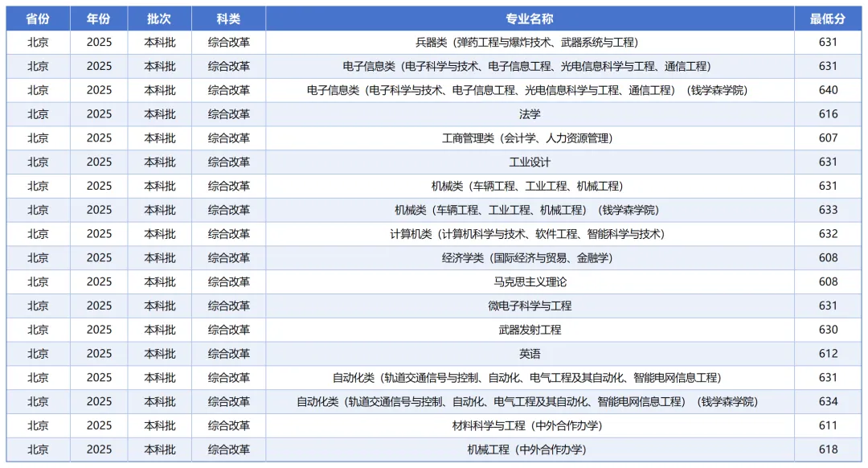
Task: Click the 科类 column header
Action: coord(228,18)
